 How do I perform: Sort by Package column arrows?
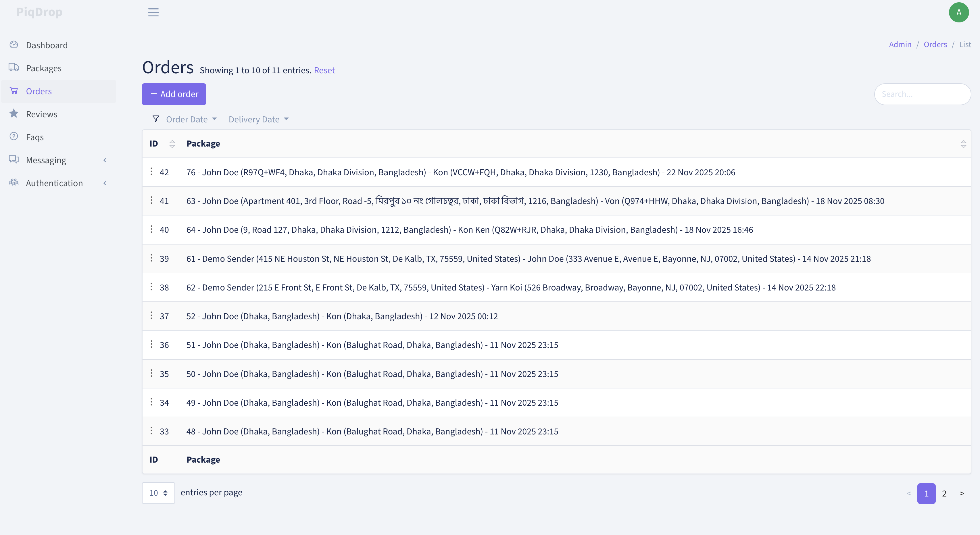point(963,144)
